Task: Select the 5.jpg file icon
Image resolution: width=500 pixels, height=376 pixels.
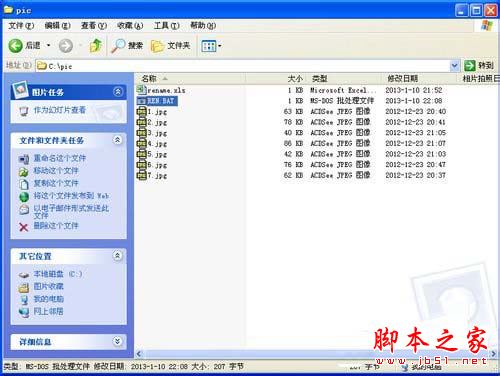Action: (142, 154)
